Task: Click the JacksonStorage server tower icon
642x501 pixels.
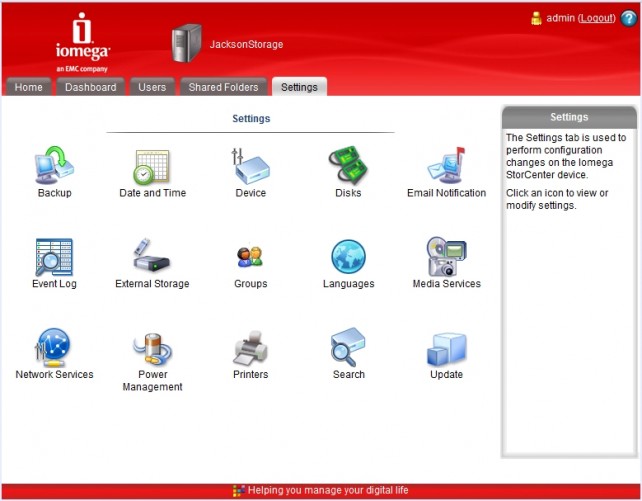Action: coord(187,43)
